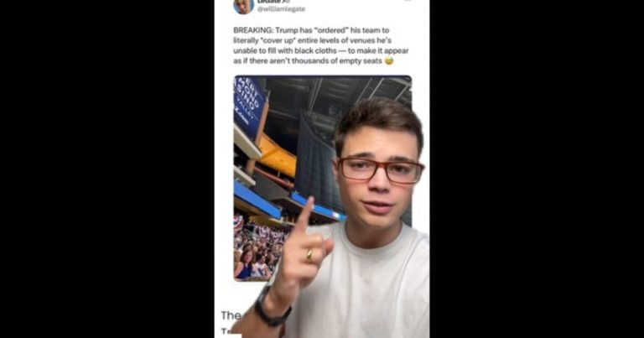This screenshot has width=644, height=338.
Task: Open the @williamlegate handle link
Action: coord(281,9)
